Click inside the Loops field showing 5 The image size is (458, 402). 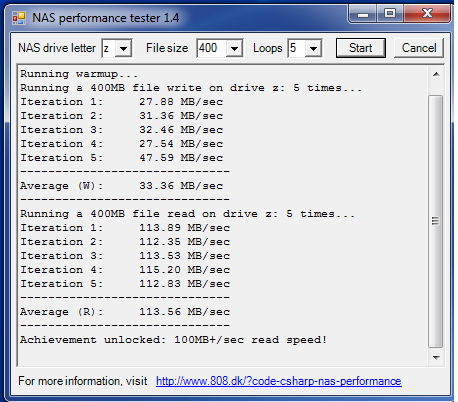click(297, 49)
